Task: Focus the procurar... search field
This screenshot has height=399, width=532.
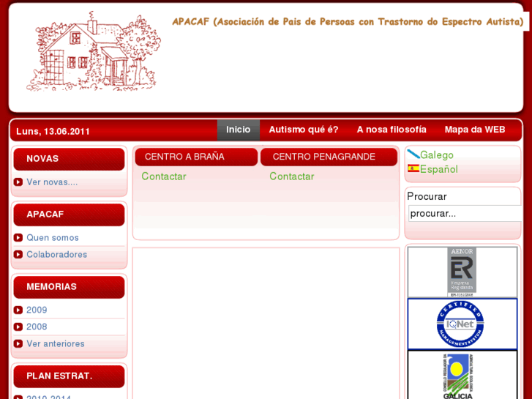Action: (465, 213)
